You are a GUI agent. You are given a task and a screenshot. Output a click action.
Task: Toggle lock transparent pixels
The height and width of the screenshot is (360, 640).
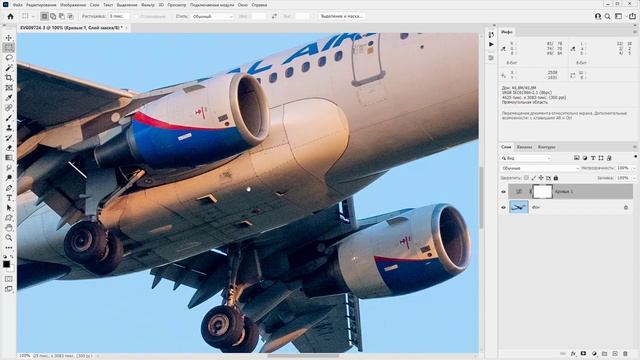tap(527, 178)
